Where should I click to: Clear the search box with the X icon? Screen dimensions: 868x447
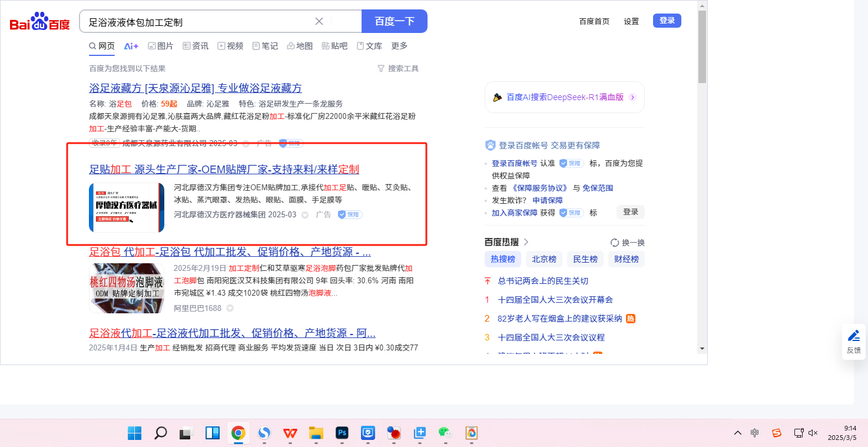tap(319, 22)
